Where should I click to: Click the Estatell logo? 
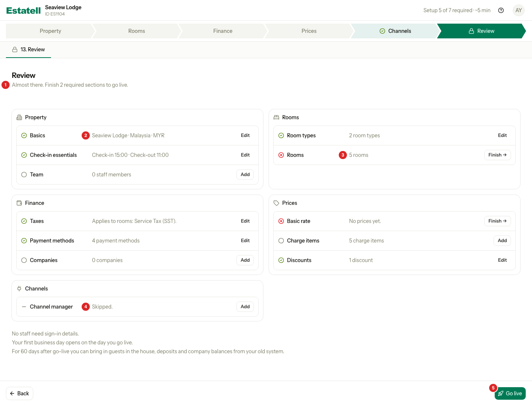click(23, 11)
